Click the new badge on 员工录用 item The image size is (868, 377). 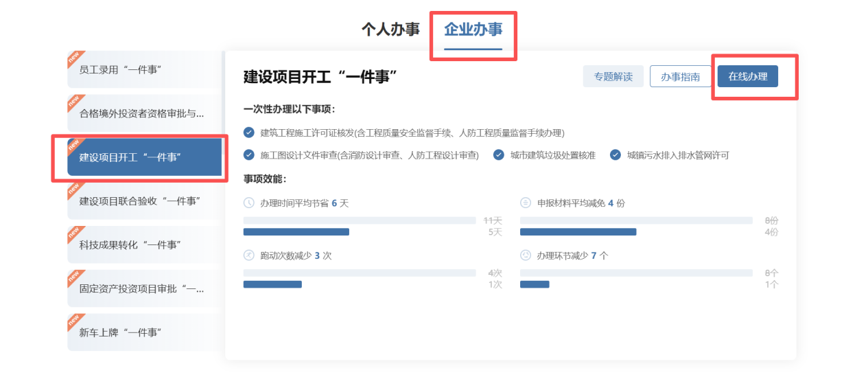[74, 58]
